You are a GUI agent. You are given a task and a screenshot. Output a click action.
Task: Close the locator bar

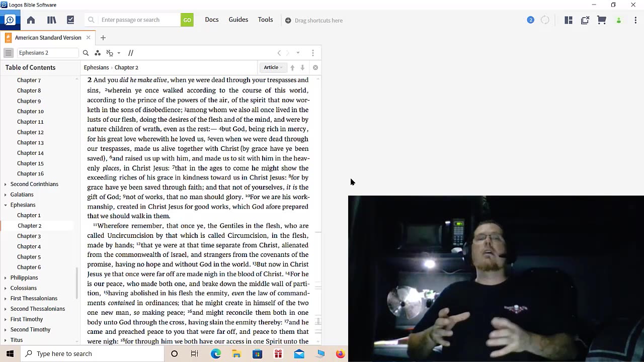tap(315, 67)
